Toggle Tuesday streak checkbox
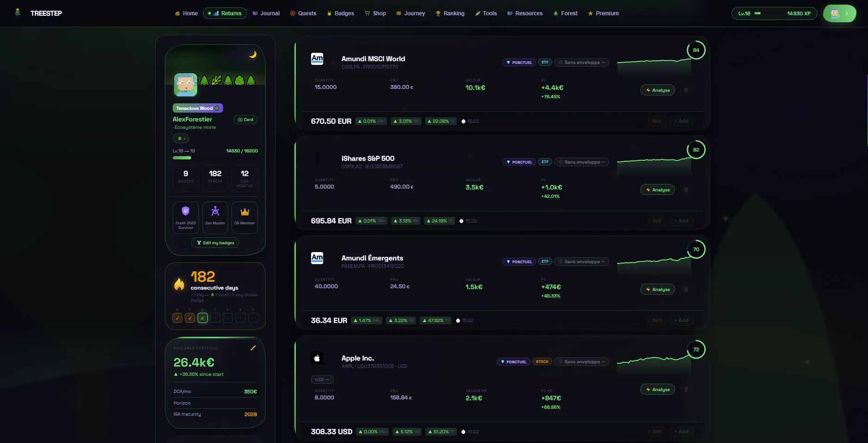 pos(190,318)
